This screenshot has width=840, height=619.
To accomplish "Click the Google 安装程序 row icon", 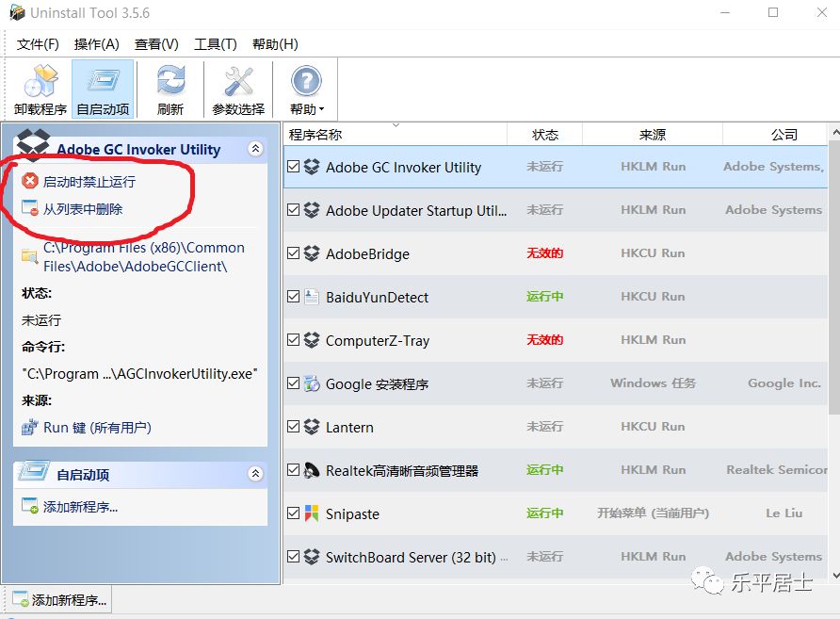I will [x=312, y=383].
